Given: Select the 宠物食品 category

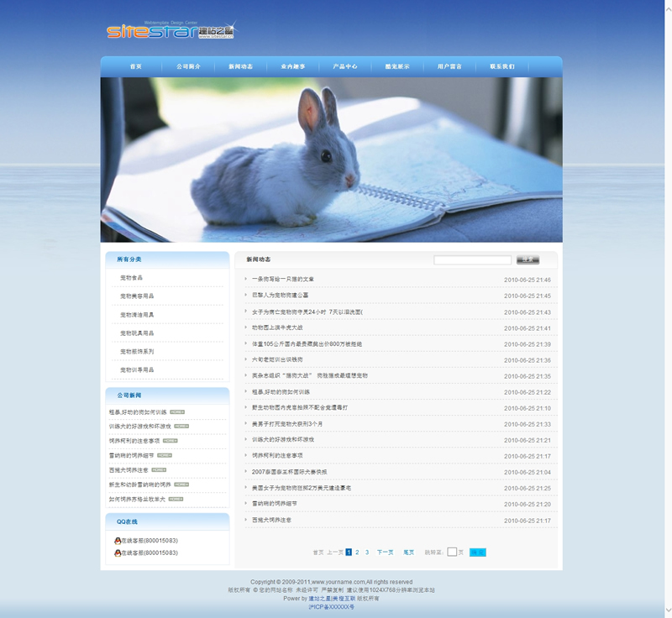Looking at the screenshot, I should pos(131,278).
